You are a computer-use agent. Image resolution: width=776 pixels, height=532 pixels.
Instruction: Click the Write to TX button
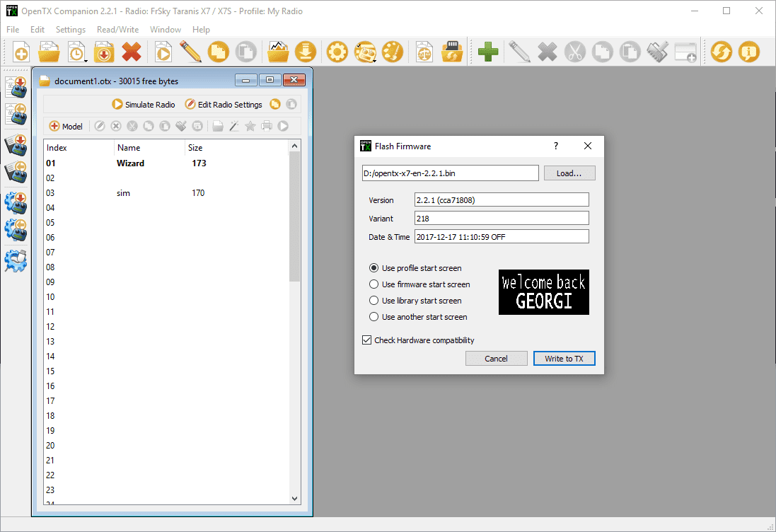pos(564,358)
